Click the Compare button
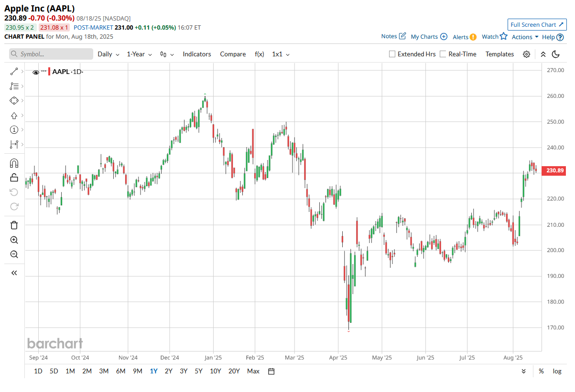Screen dimensions: 575x392 point(233,54)
